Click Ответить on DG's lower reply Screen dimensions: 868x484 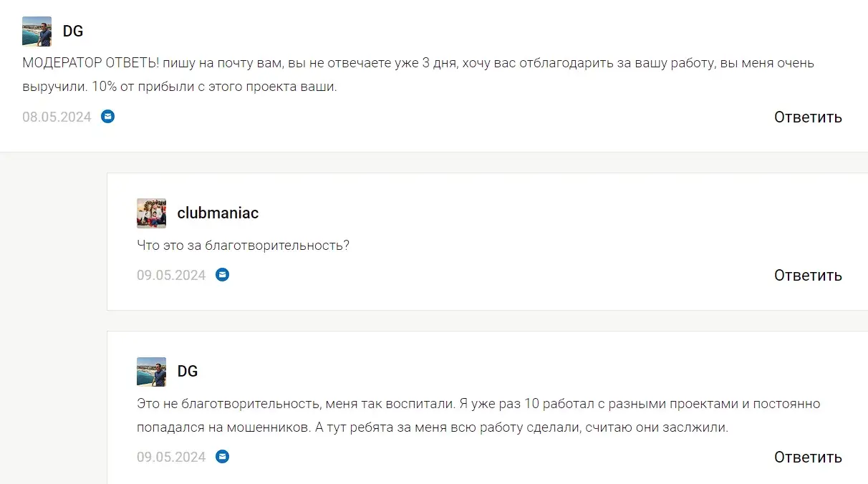pos(808,456)
